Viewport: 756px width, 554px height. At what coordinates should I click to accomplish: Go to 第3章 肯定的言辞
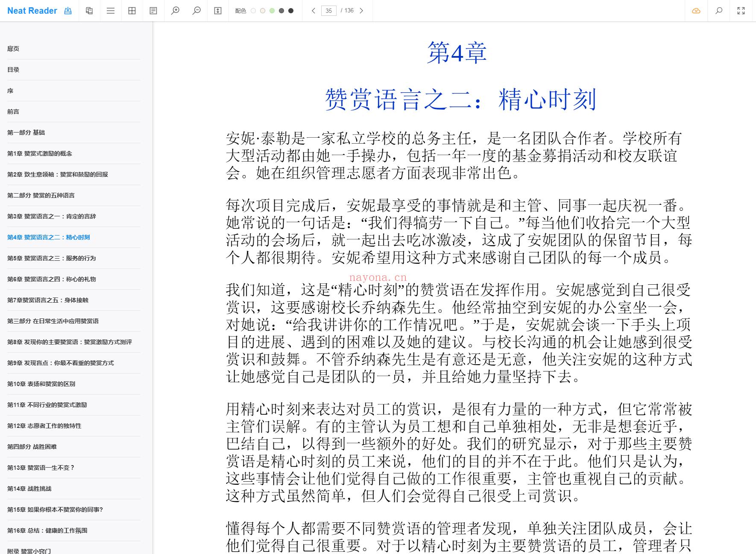tap(52, 216)
